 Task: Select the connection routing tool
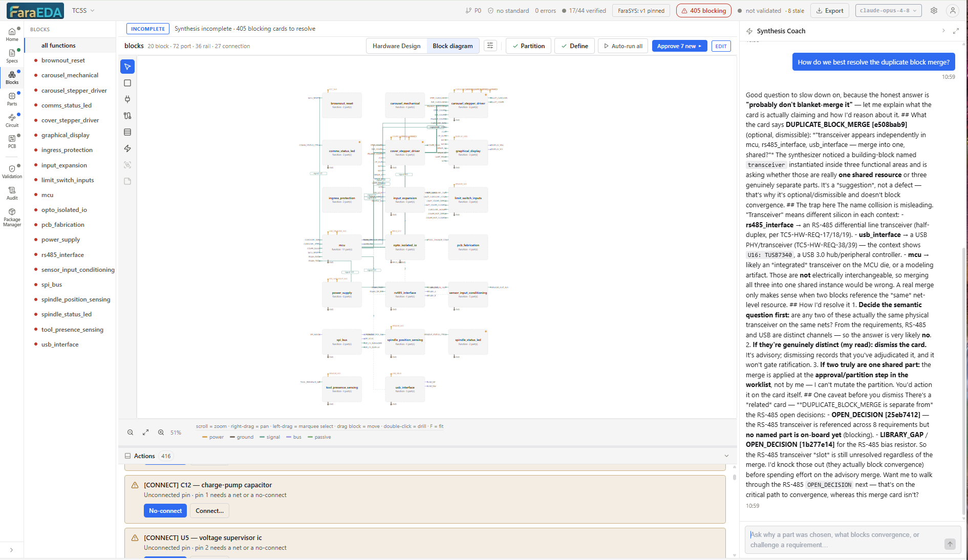point(127,116)
